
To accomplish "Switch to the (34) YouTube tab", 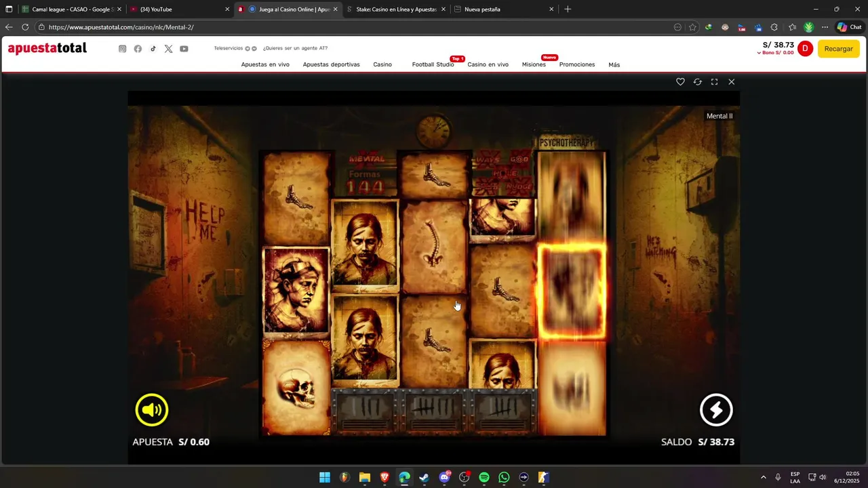I will tap(179, 9).
